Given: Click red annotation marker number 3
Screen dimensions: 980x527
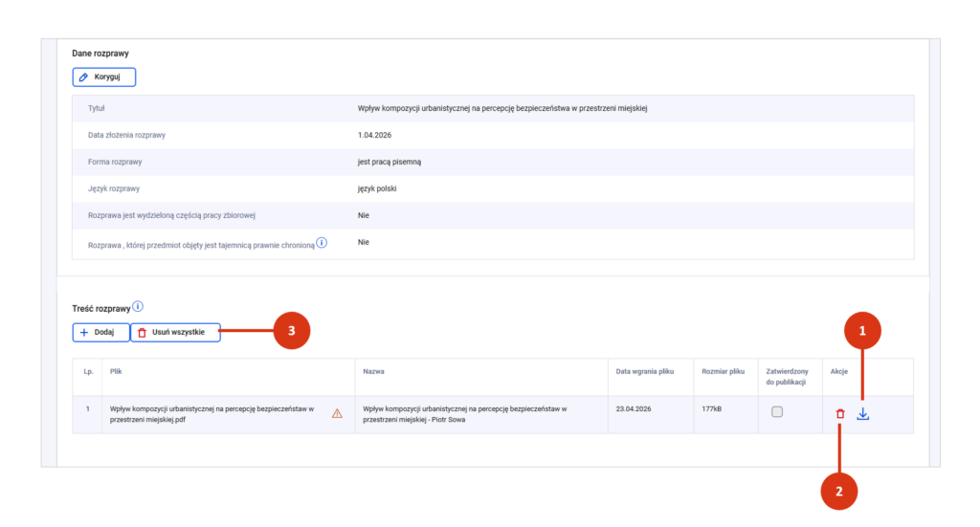Looking at the screenshot, I should tap(292, 331).
